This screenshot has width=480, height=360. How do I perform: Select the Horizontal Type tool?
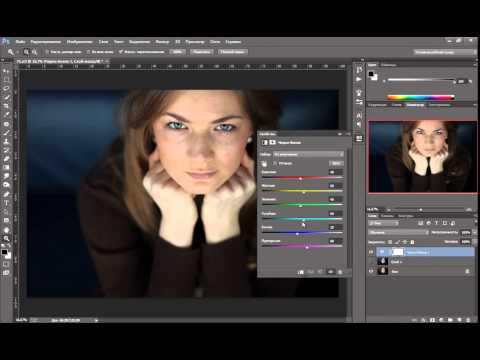[6, 202]
